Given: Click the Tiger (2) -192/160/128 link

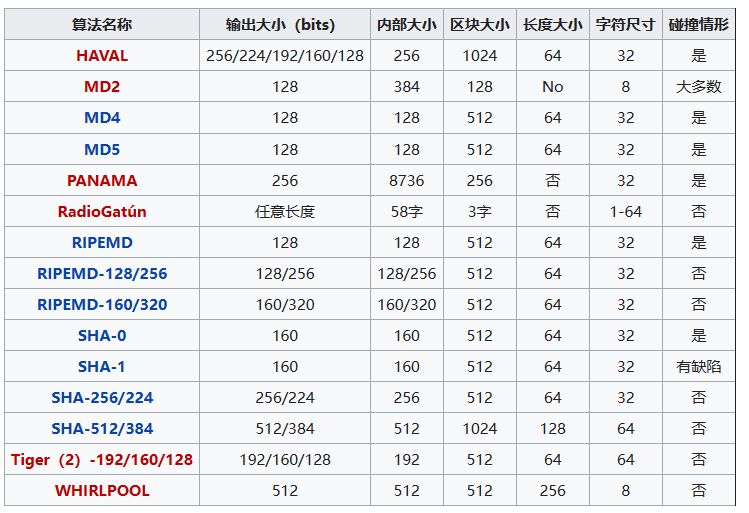Looking at the screenshot, I should tap(102, 460).
